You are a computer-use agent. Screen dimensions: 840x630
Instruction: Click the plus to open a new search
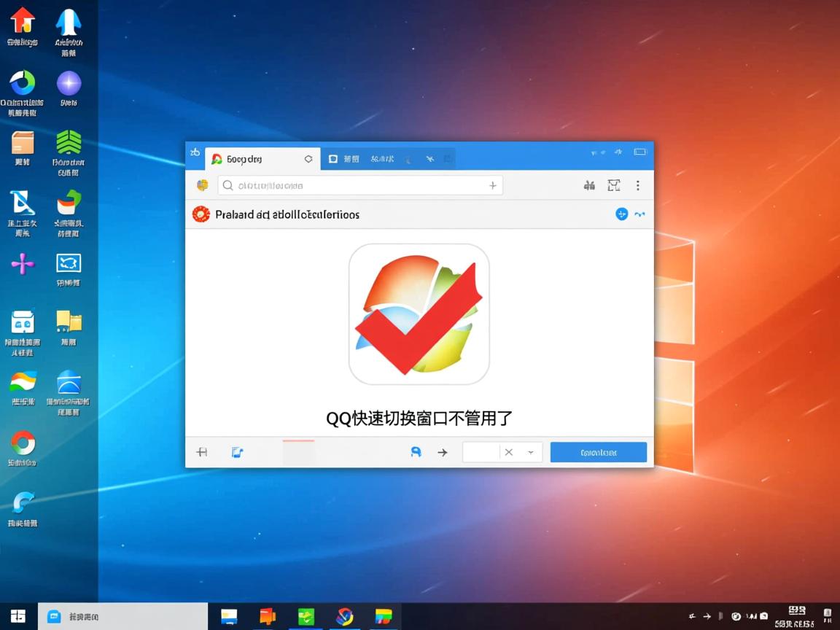[492, 185]
